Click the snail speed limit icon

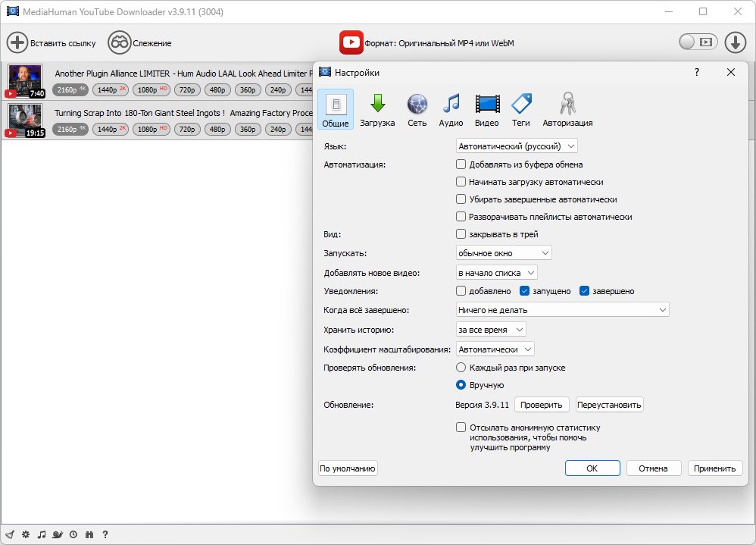(x=57, y=534)
